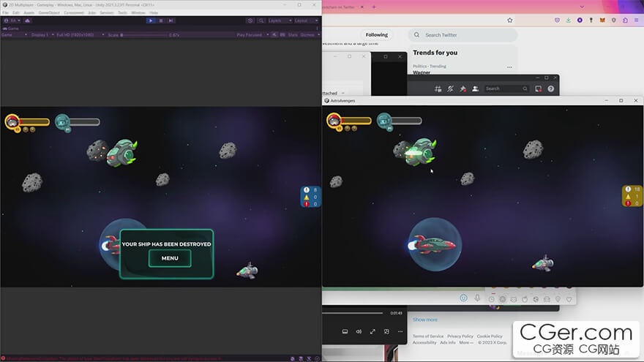Open Discord pinned messages icon

[463, 88]
